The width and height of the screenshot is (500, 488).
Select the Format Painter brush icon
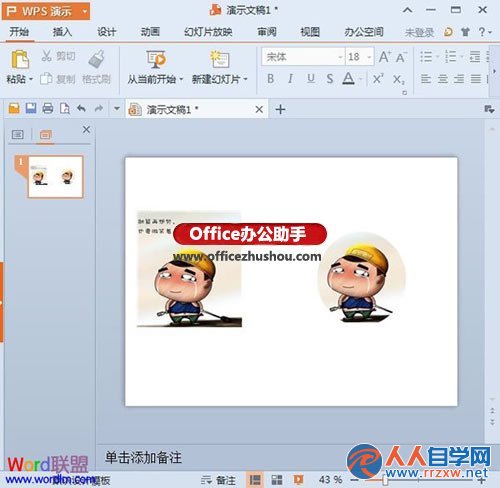pyautogui.click(x=96, y=59)
